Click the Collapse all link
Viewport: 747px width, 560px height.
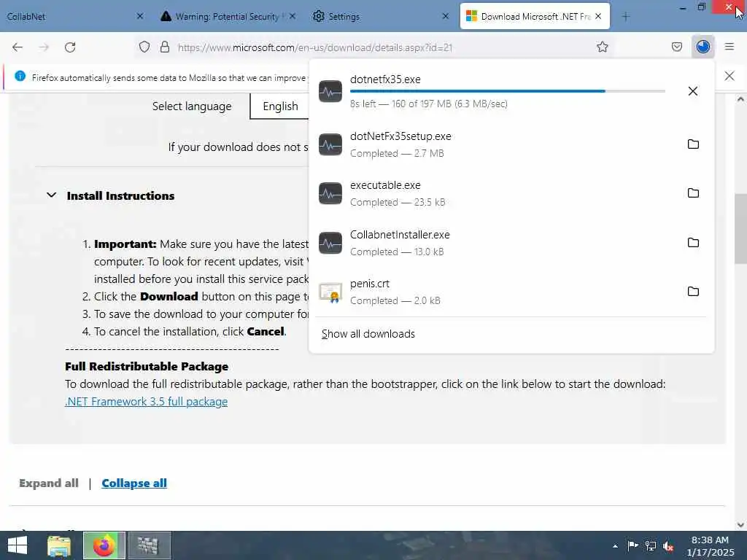134,483
